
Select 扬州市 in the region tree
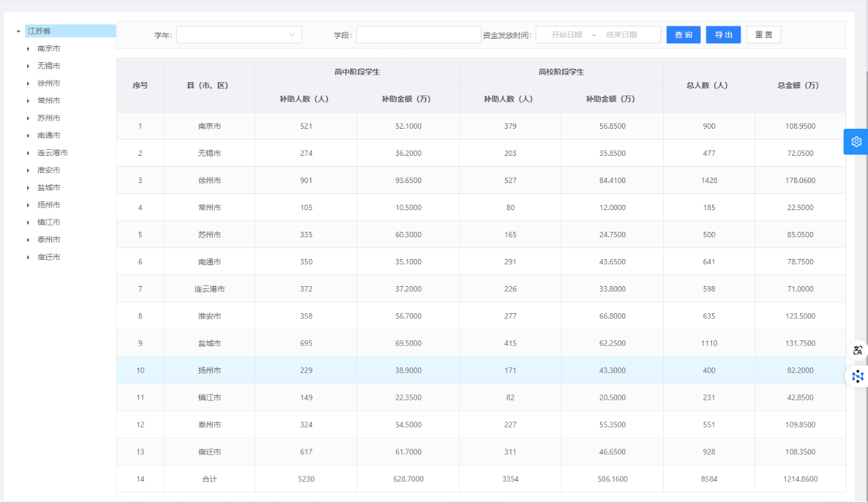click(x=49, y=205)
